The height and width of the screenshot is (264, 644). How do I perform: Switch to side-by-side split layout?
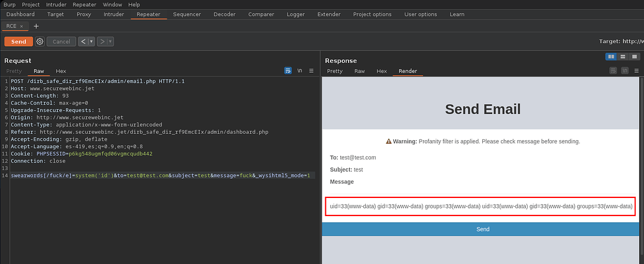tap(612, 57)
